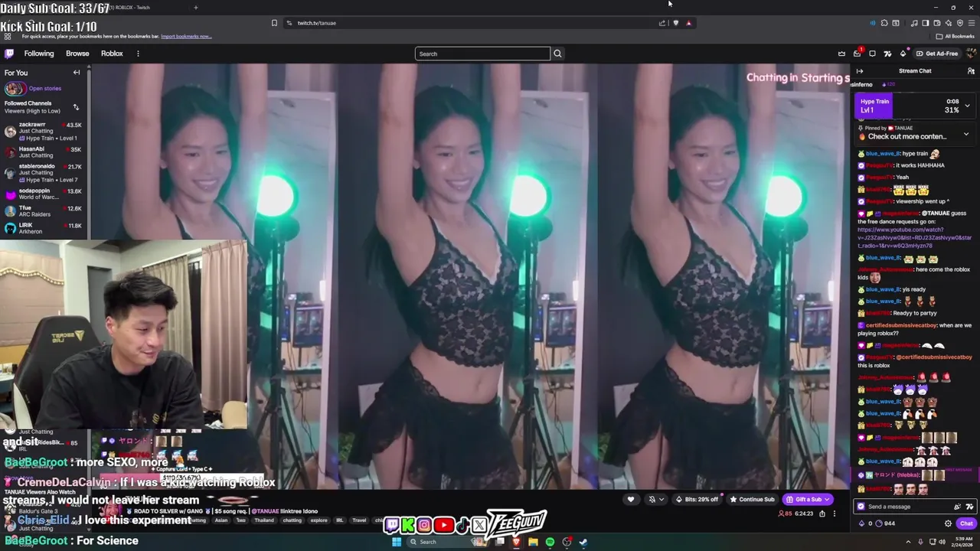Image resolution: width=980 pixels, height=551 pixels.
Task: Open the Whispers speech bubble icon
Action: pyautogui.click(x=872, y=54)
